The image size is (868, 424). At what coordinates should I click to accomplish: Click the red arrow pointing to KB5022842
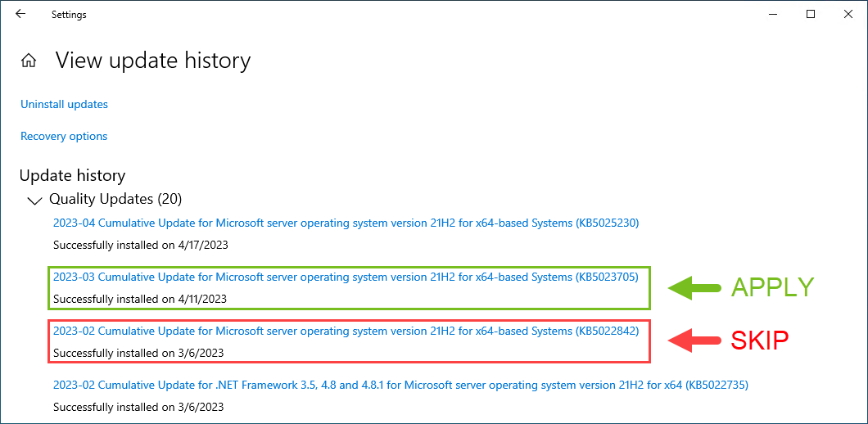tap(694, 341)
